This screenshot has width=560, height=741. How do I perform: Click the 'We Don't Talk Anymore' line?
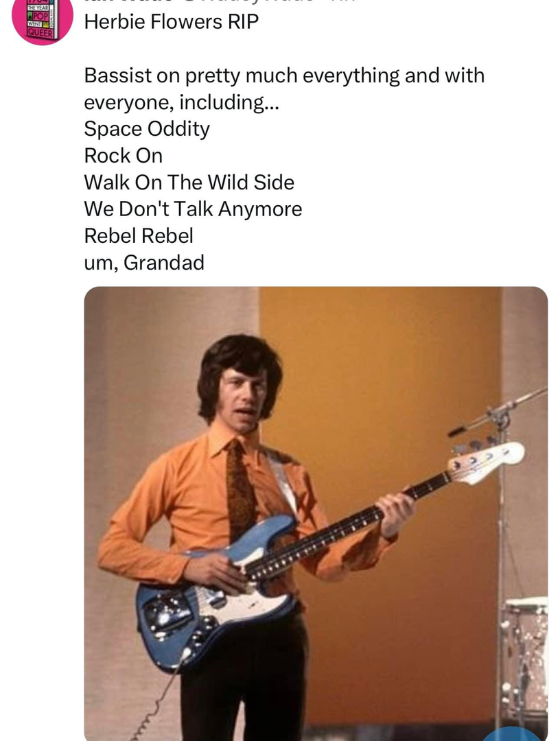(x=193, y=209)
